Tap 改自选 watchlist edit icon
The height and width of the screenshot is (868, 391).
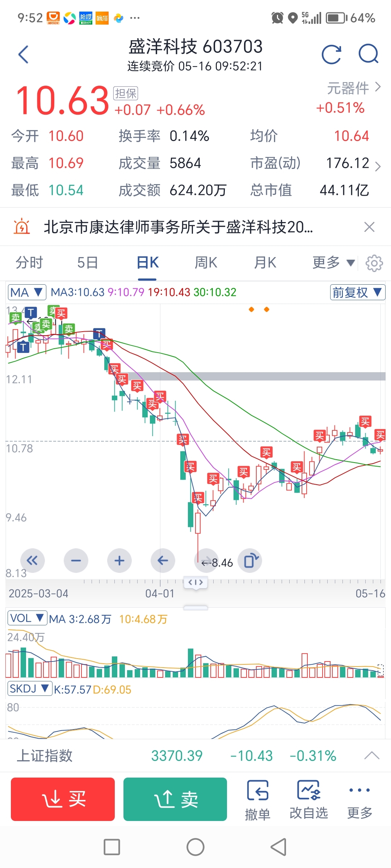click(309, 800)
